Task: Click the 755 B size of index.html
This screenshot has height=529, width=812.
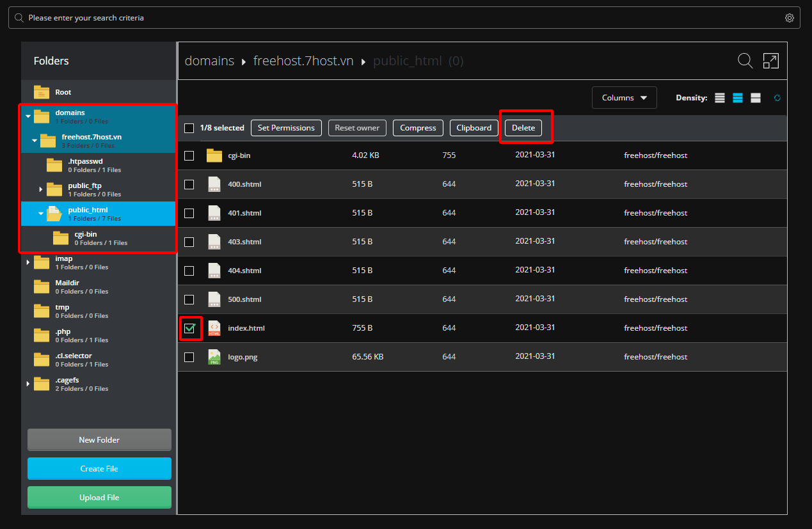Action: [362, 328]
